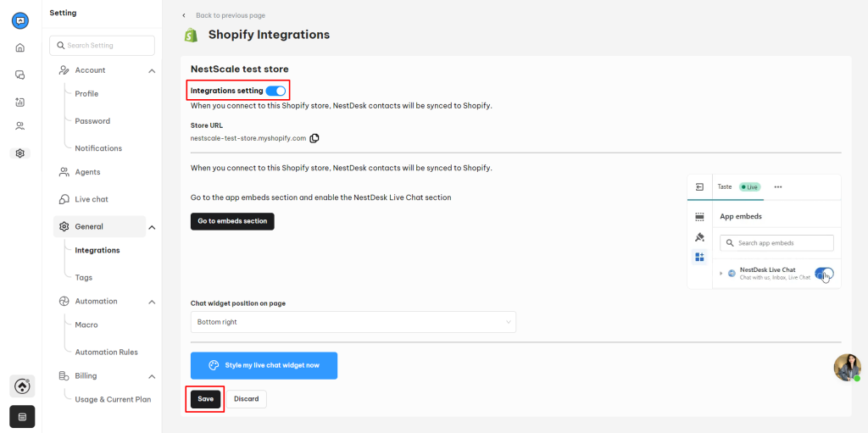Click the back arrow next to Back to previous page

[184, 15]
